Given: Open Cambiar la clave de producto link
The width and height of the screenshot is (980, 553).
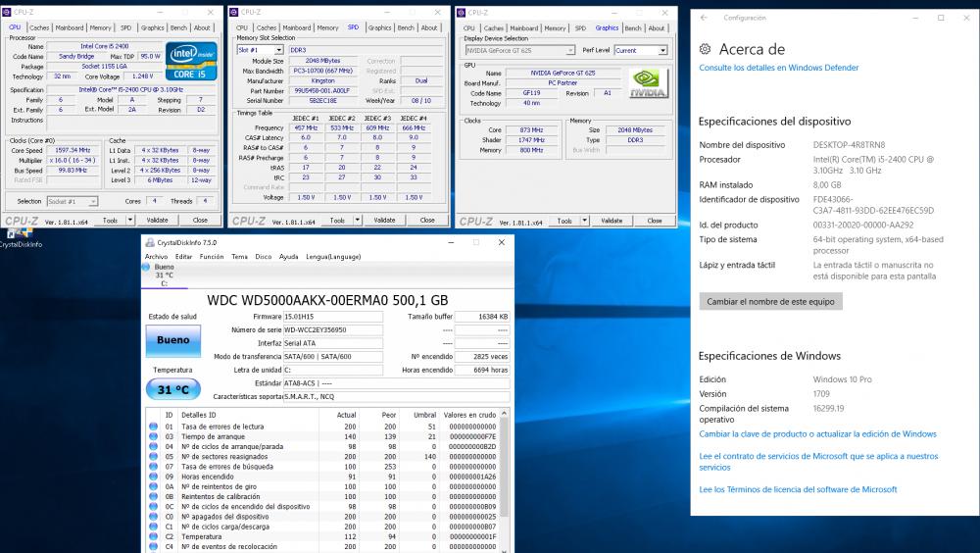Looking at the screenshot, I should pyautogui.click(x=817, y=434).
